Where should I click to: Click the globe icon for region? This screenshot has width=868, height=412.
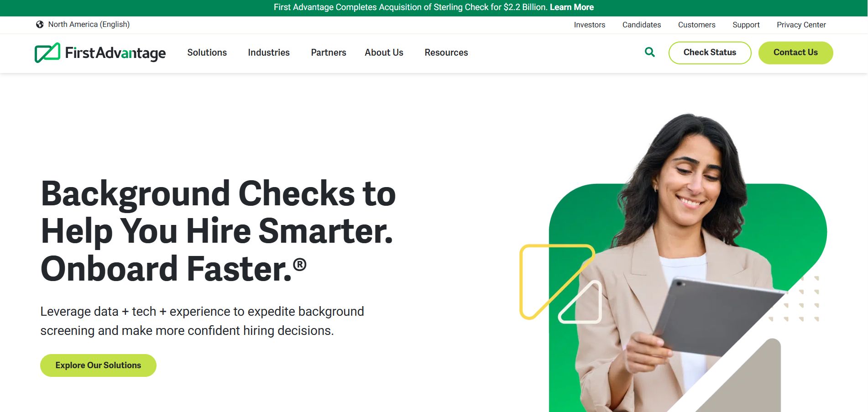tap(40, 25)
